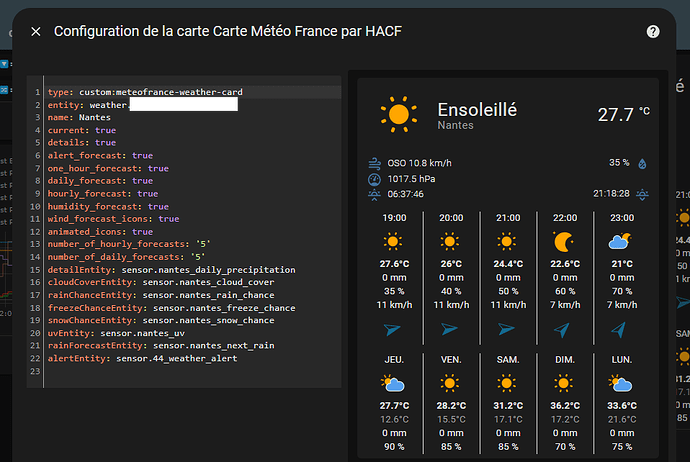Click the large sunny weather icon
This screenshot has height=462, width=690.
(x=399, y=114)
